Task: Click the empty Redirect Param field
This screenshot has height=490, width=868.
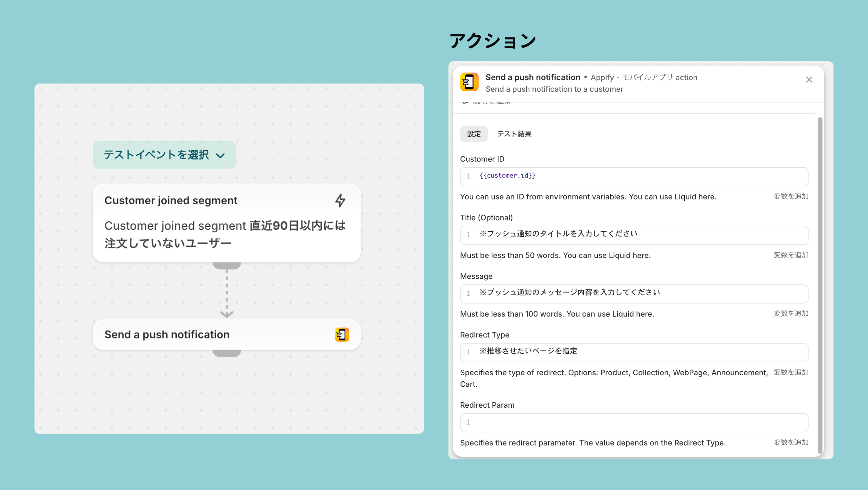Action: click(x=633, y=422)
